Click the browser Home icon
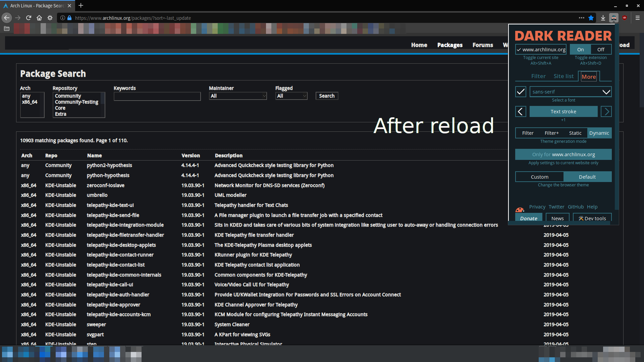 [39, 18]
